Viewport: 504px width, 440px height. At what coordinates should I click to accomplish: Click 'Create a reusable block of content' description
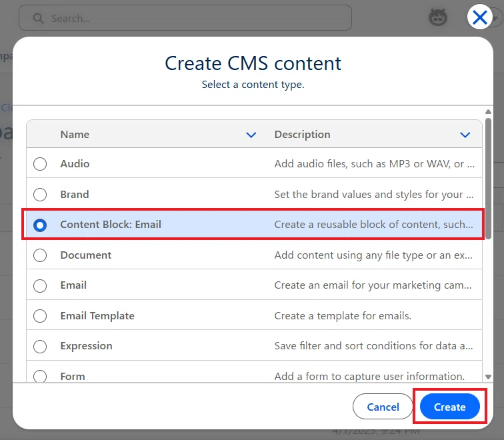point(373,225)
